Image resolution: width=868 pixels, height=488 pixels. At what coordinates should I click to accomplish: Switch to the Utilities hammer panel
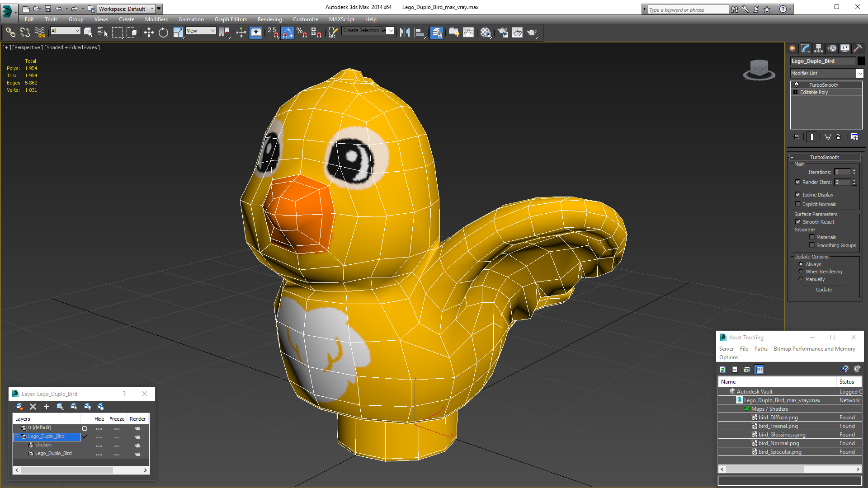858,48
